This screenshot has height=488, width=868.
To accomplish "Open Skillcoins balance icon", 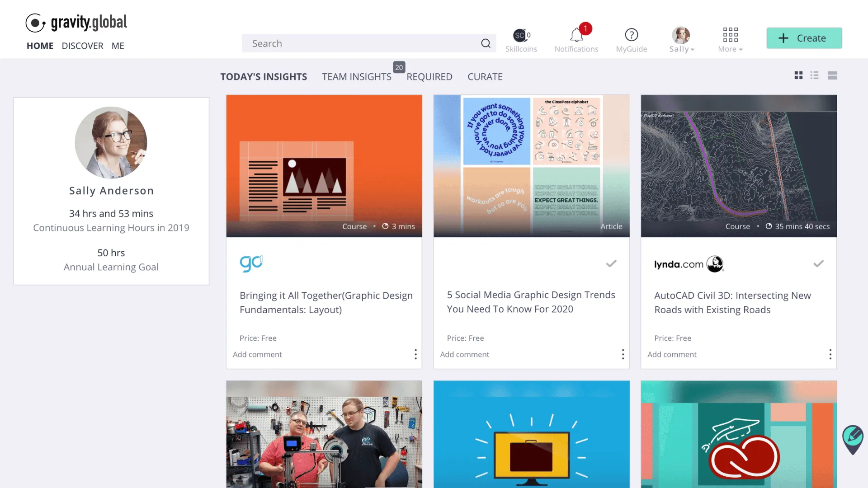I will click(x=521, y=35).
